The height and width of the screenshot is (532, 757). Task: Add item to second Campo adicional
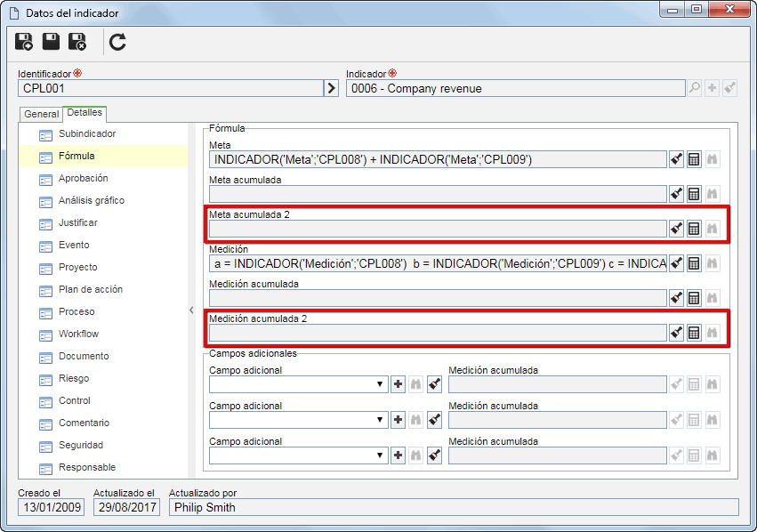[x=398, y=420]
